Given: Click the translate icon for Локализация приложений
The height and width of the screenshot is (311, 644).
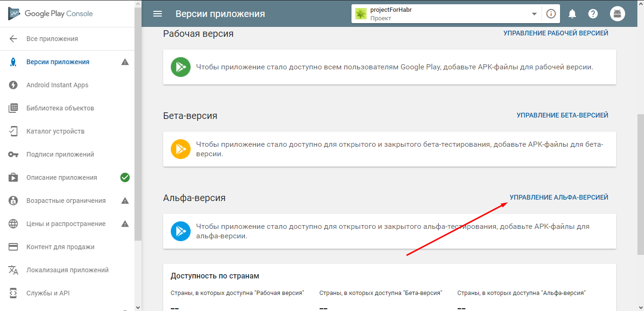Looking at the screenshot, I should (13, 270).
